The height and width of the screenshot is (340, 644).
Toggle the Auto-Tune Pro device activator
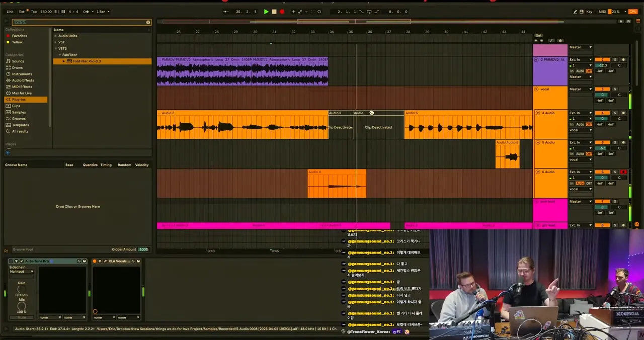click(11, 261)
